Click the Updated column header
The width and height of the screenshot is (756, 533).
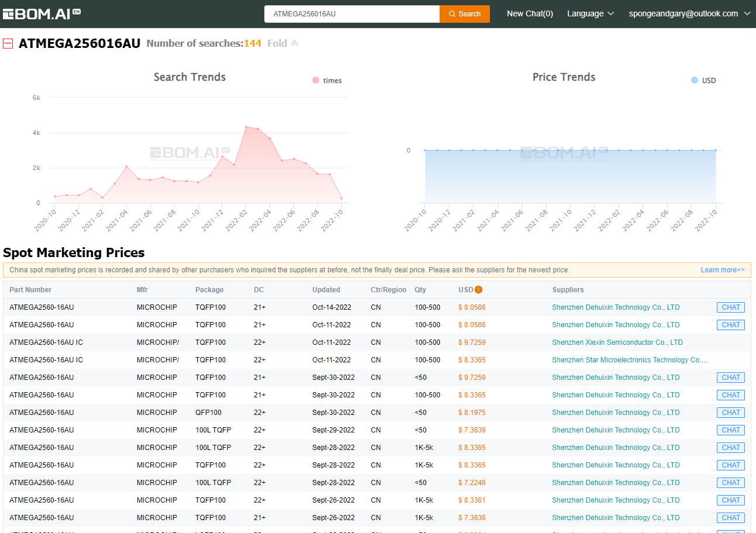326,290
